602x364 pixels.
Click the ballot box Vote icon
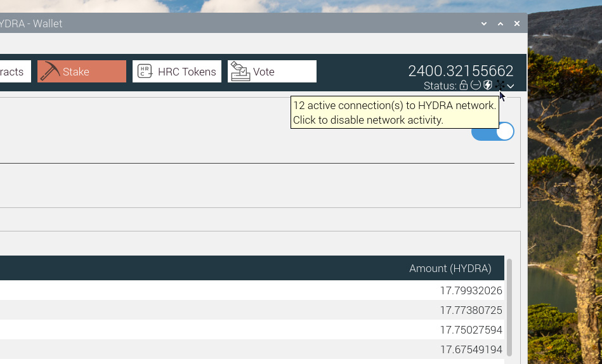point(240,72)
